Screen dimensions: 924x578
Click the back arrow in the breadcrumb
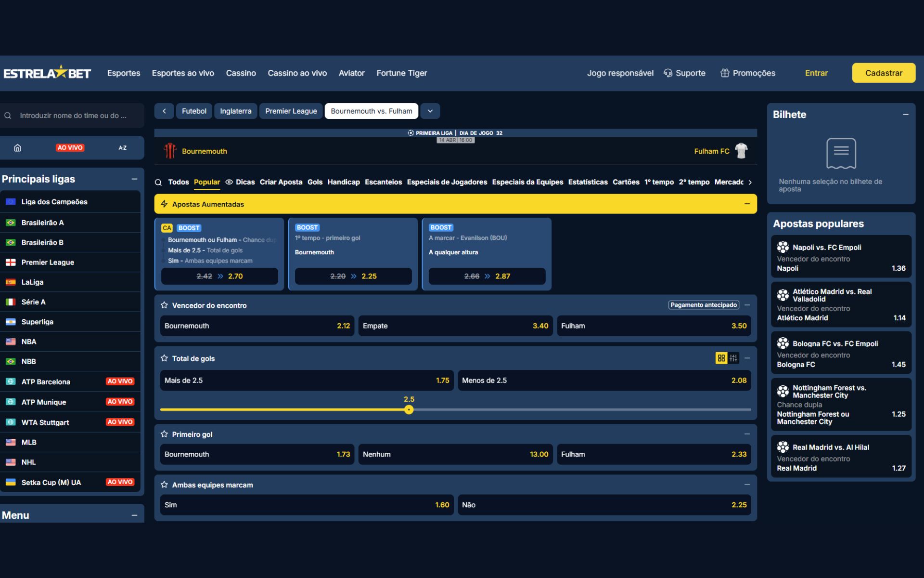click(x=164, y=111)
